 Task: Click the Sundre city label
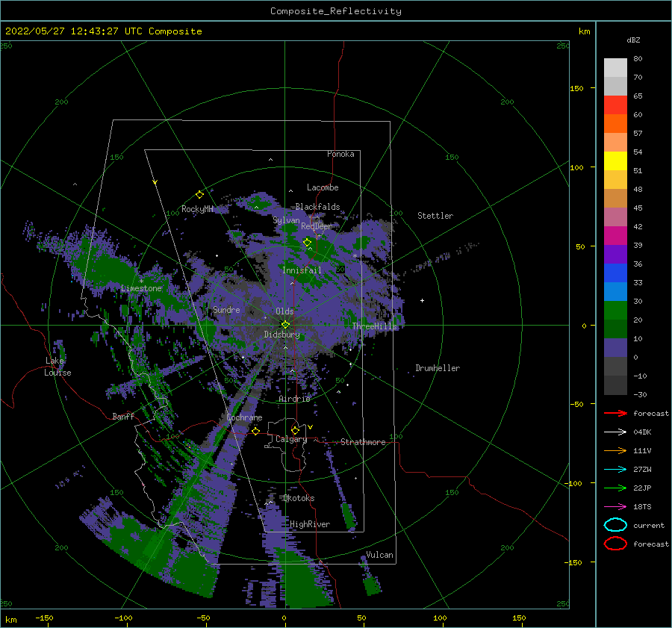click(x=226, y=309)
